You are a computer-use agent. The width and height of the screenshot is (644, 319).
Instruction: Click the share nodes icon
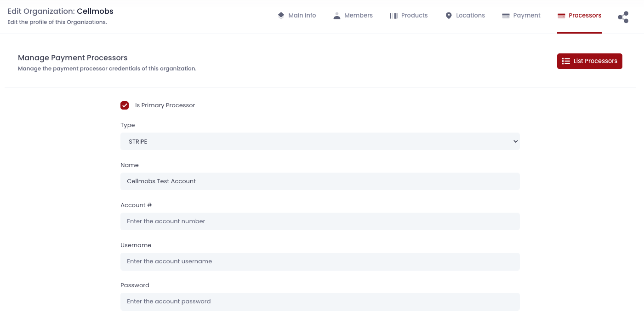(623, 17)
